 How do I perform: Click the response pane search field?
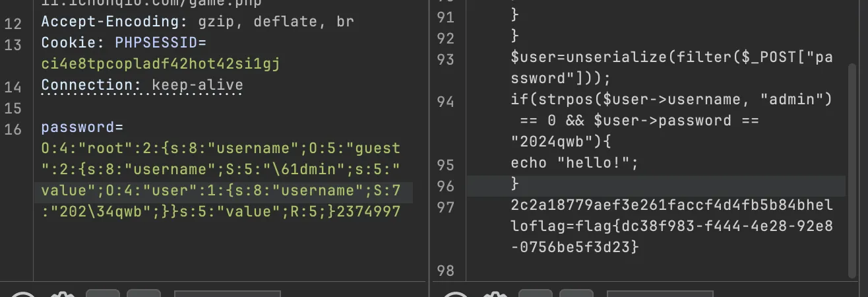pos(660,294)
